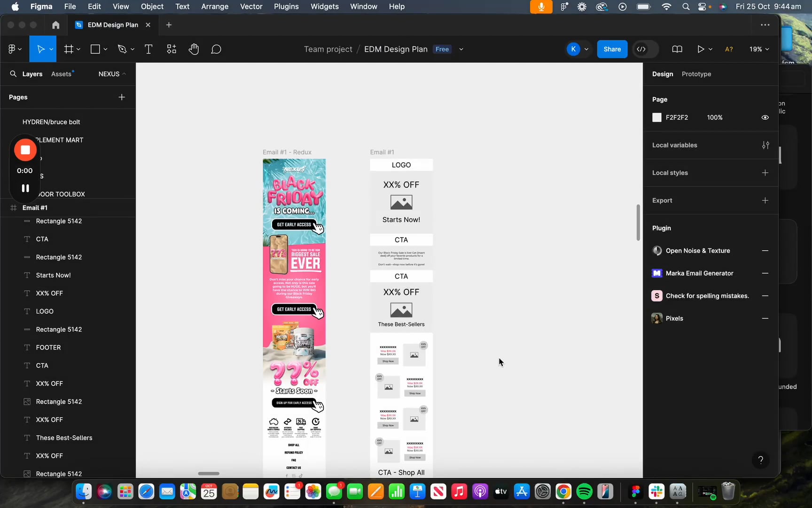Viewport: 812px width, 508px height.
Task: Pause the screen recording
Action: tap(25, 188)
